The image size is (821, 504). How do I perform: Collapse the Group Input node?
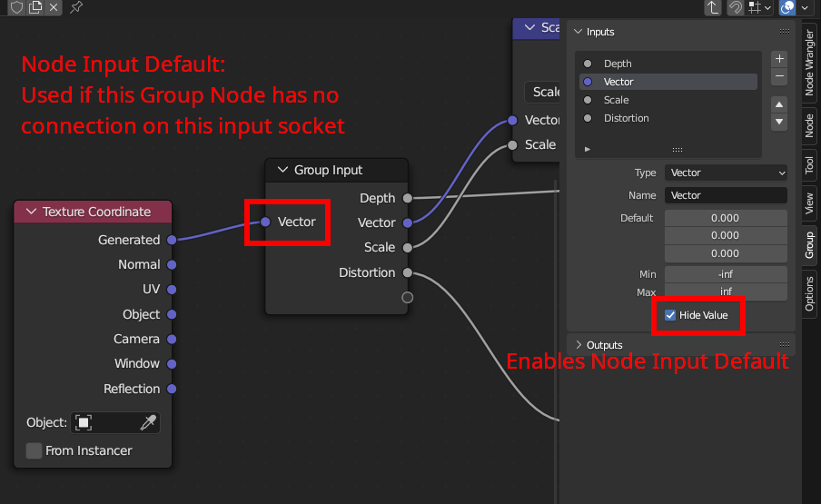pos(282,170)
